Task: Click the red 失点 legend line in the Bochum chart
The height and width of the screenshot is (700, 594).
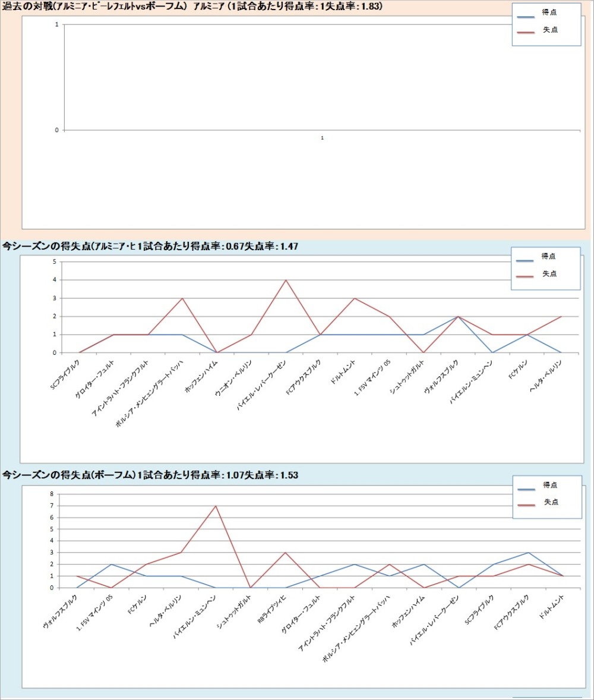Action: pyautogui.click(x=526, y=506)
